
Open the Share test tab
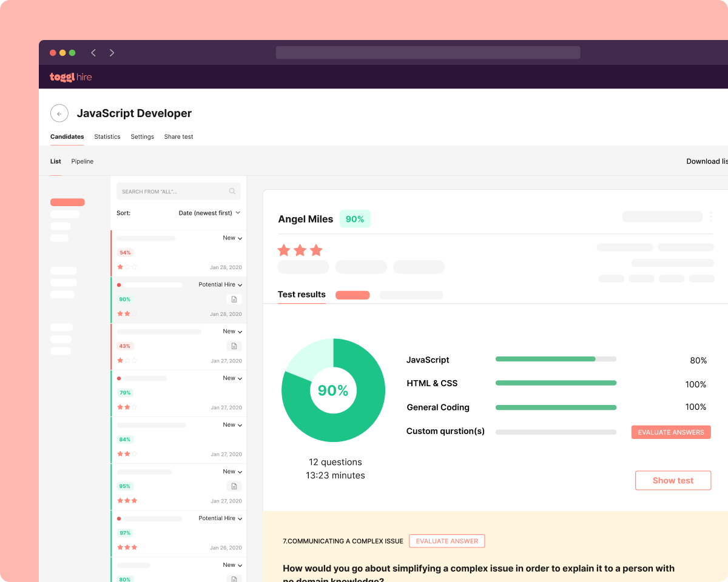tap(178, 137)
